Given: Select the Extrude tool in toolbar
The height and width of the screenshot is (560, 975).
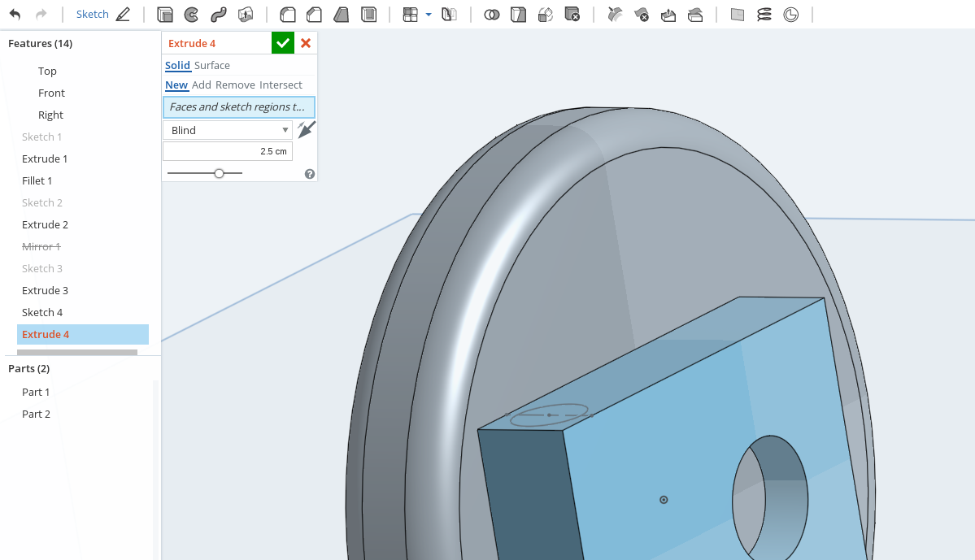Looking at the screenshot, I should coord(165,15).
